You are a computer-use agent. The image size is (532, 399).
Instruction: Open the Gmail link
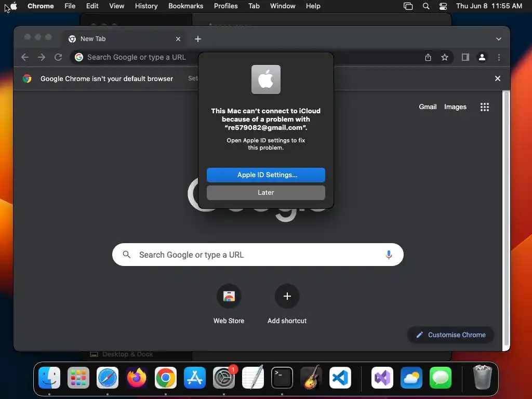coord(428,107)
